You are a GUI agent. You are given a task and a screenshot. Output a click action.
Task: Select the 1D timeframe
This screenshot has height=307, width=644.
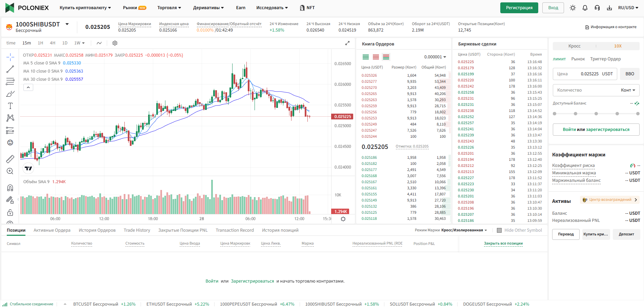(x=65, y=43)
